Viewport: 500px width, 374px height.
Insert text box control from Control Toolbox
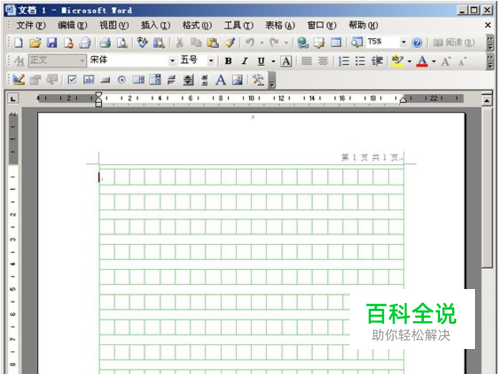[89, 80]
